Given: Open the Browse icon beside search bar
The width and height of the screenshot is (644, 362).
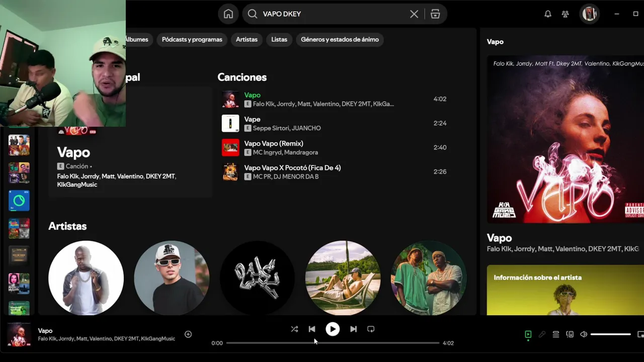Looking at the screenshot, I should pos(435,14).
